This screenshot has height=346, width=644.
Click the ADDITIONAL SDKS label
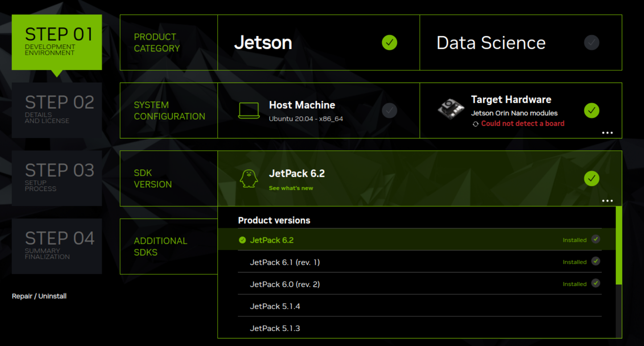click(160, 246)
